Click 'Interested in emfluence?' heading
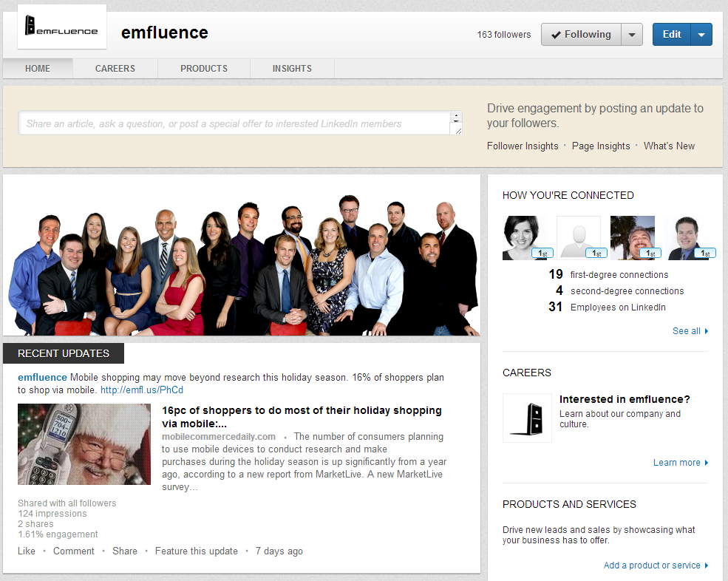Image resolution: width=728 pixels, height=581 pixels. 625,399
